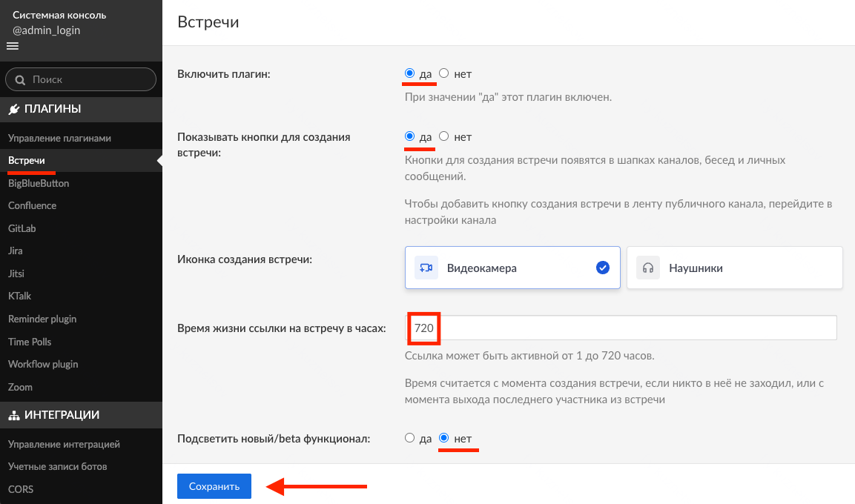Viewport: 855px width, 504px height.
Task: Select 'нет' for Включить плагин
Action: pos(444,73)
